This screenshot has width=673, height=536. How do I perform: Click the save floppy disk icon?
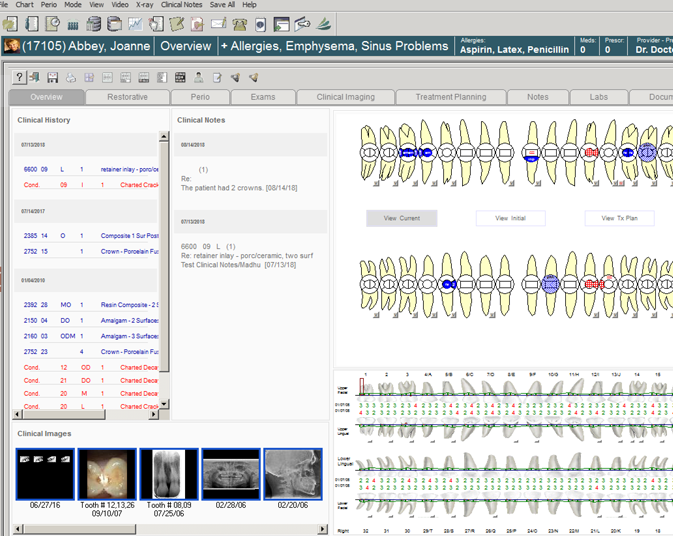[52, 77]
